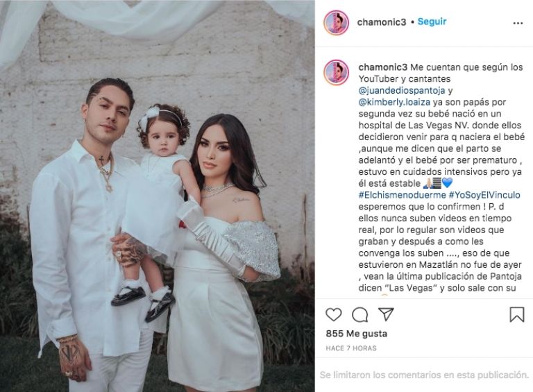This screenshot has height=392, width=533.
Task: Open comments with speech bubble icon
Action: [359, 315]
